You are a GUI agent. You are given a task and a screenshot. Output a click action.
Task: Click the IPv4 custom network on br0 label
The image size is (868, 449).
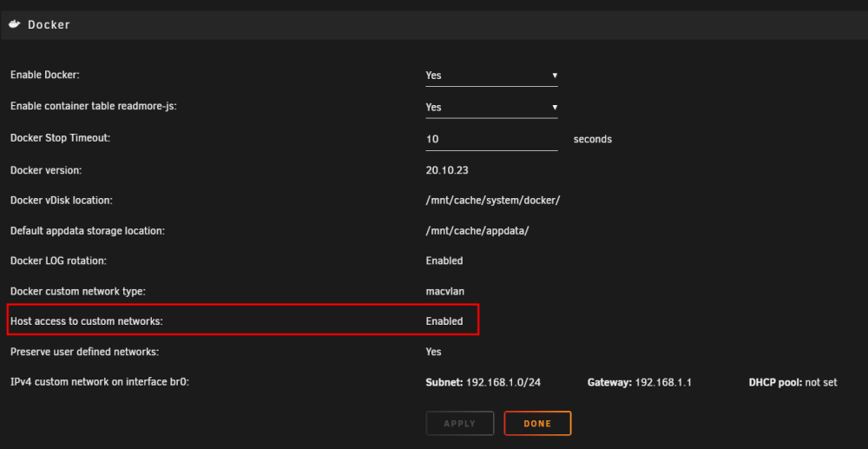coord(100,383)
